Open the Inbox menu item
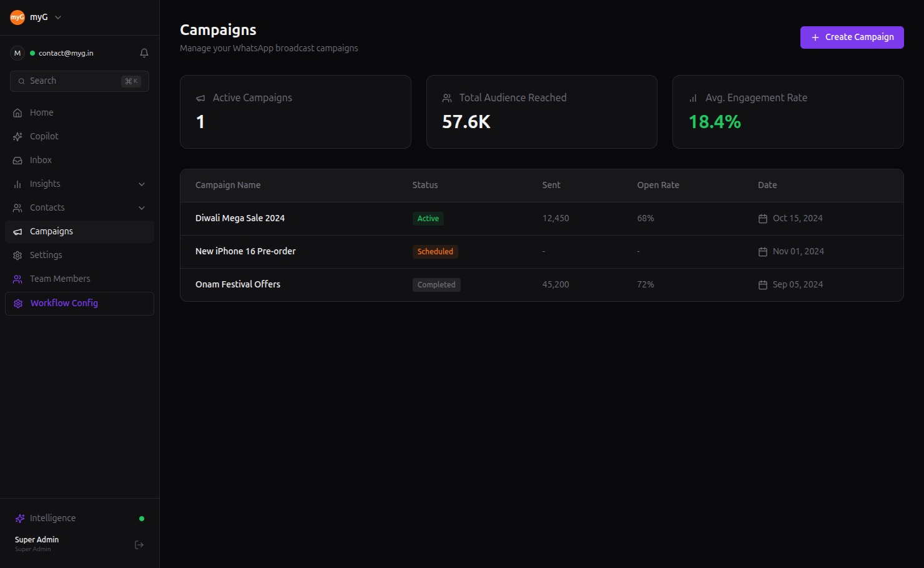The width and height of the screenshot is (924, 568). point(79,161)
